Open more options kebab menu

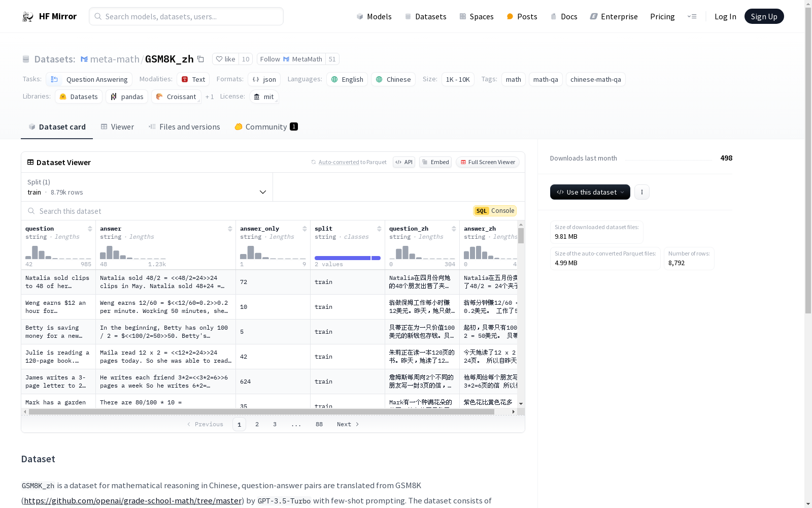click(642, 192)
